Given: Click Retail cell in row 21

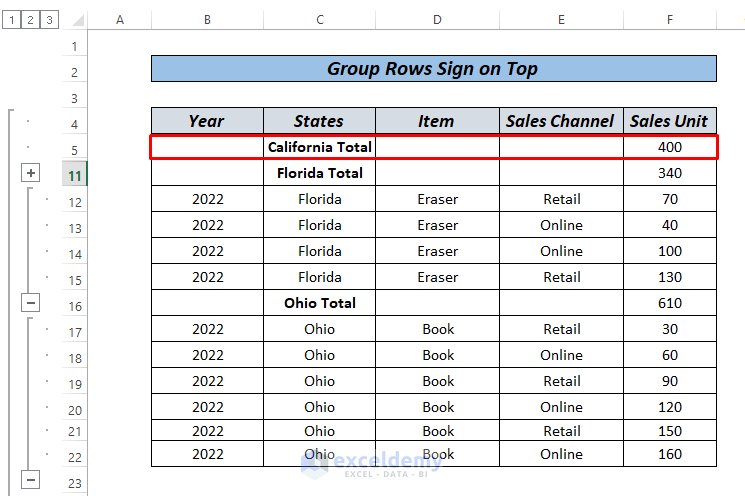Looking at the screenshot, I should coord(561,430).
